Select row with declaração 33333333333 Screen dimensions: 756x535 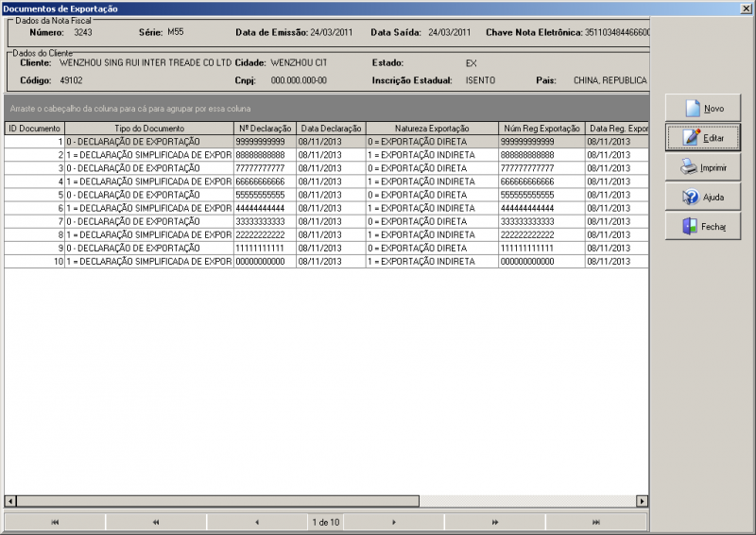(x=326, y=221)
